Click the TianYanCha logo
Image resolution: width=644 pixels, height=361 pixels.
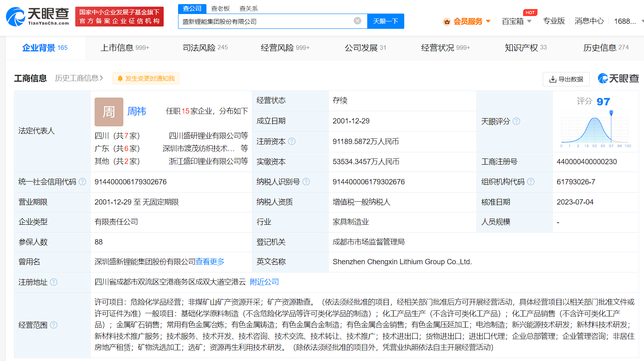37,16
